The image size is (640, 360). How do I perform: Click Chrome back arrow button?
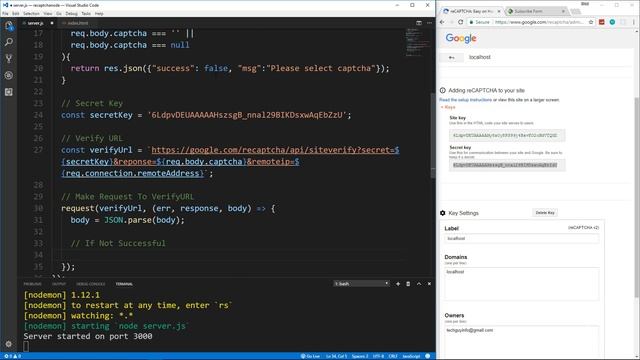pyautogui.click(x=442, y=22)
